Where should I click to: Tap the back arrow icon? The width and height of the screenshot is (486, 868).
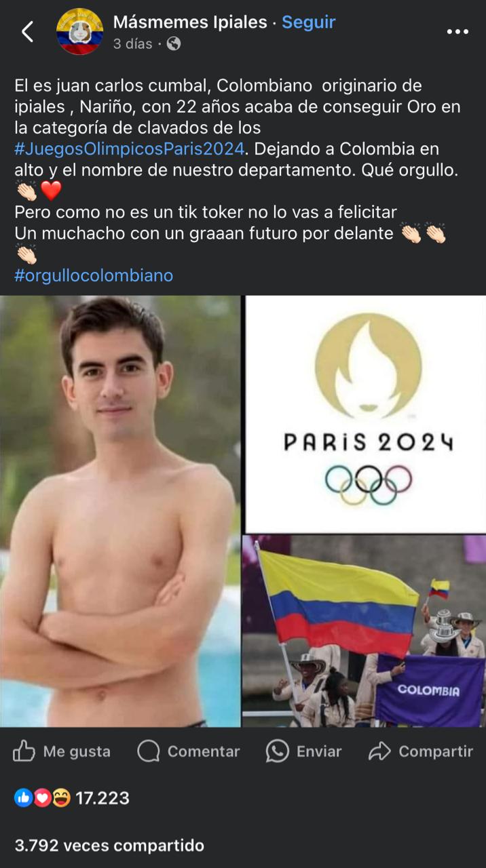point(27,32)
